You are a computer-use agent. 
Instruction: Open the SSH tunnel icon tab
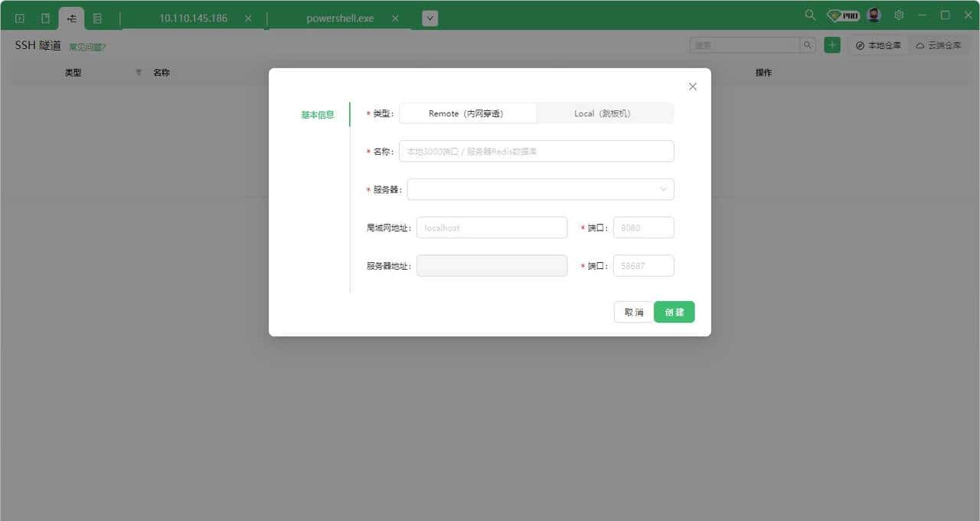(71, 18)
